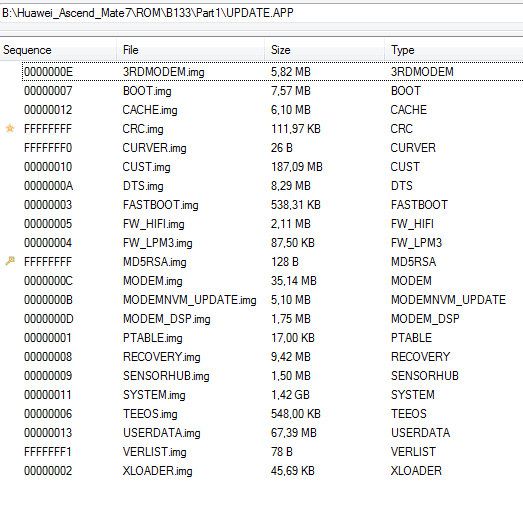
Task: Select the XLOADER.img entry
Action: click(273, 471)
